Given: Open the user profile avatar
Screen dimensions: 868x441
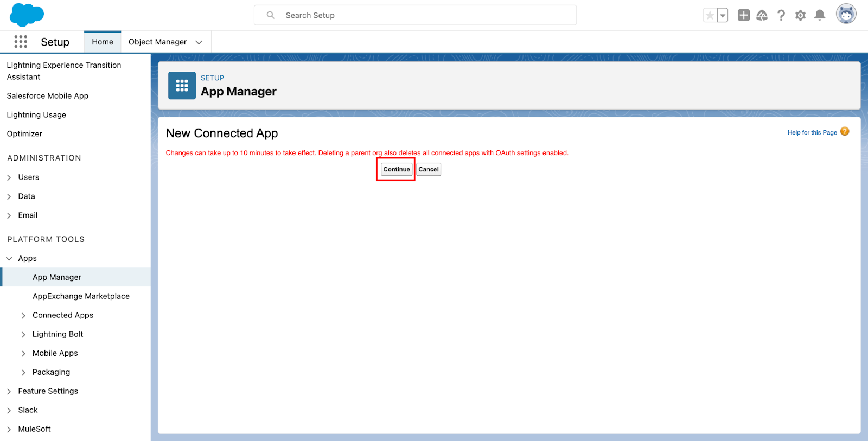Looking at the screenshot, I should 846,14.
